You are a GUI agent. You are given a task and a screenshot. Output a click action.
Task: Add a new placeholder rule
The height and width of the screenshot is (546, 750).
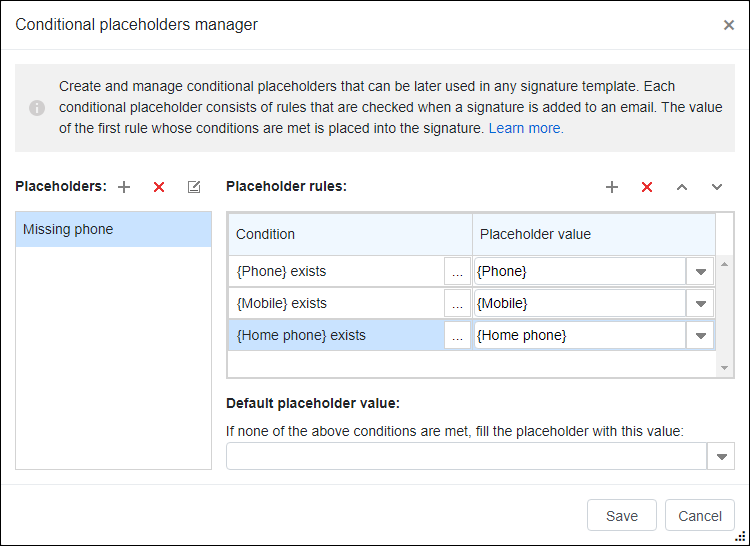[612, 187]
